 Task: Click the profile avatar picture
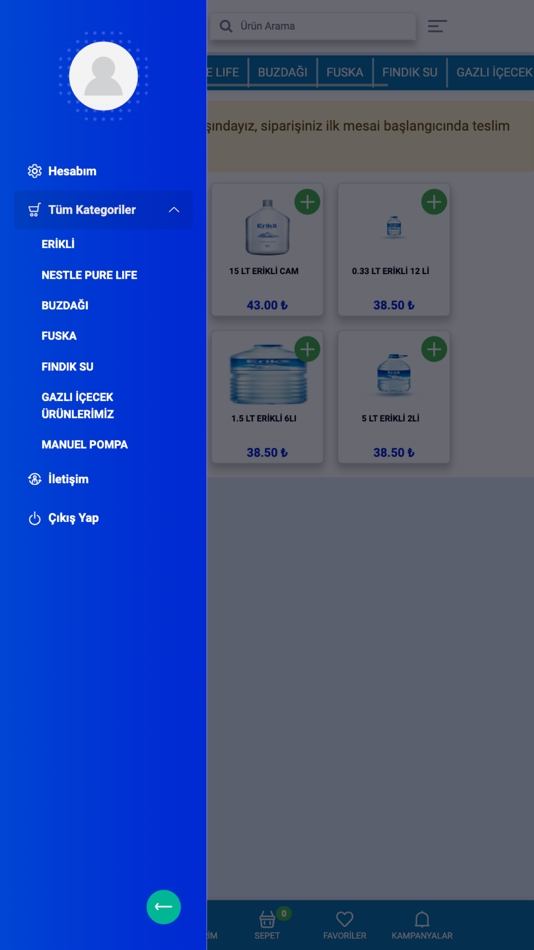103,76
